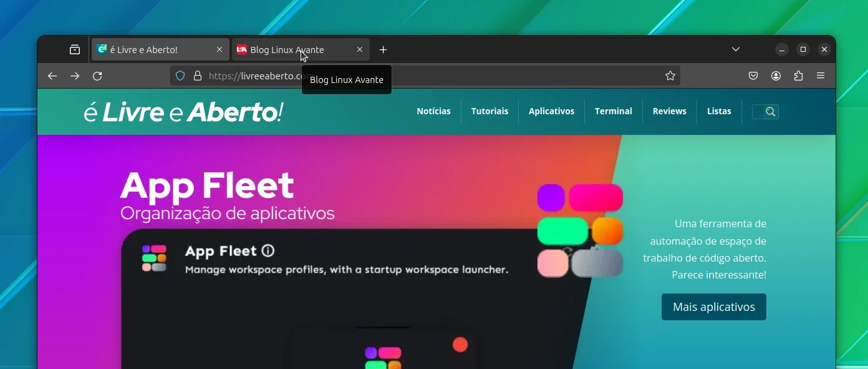Screen dimensions: 868x369
Task: Open the Notícias menu item
Action: [433, 111]
